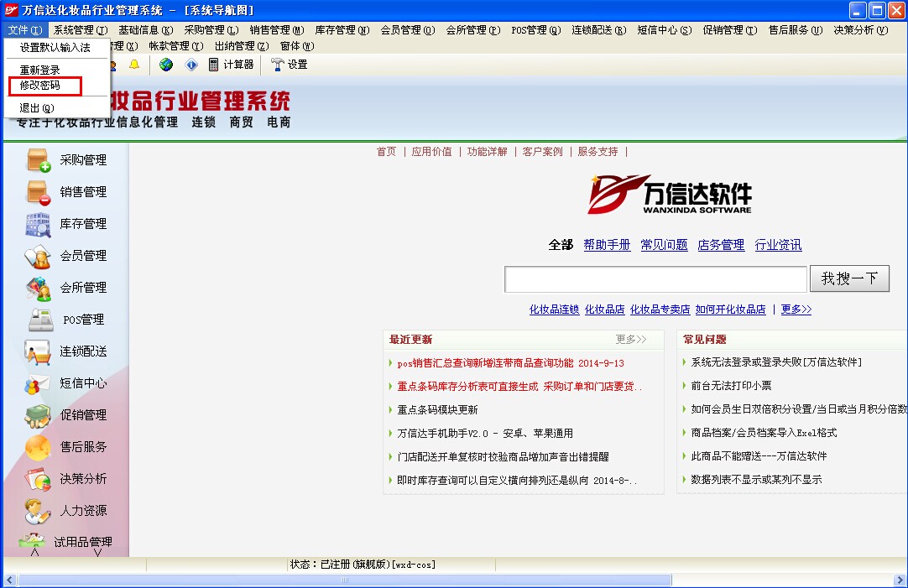908x588 pixels.
Task: Open the 帮助手册 link
Action: coord(607,245)
